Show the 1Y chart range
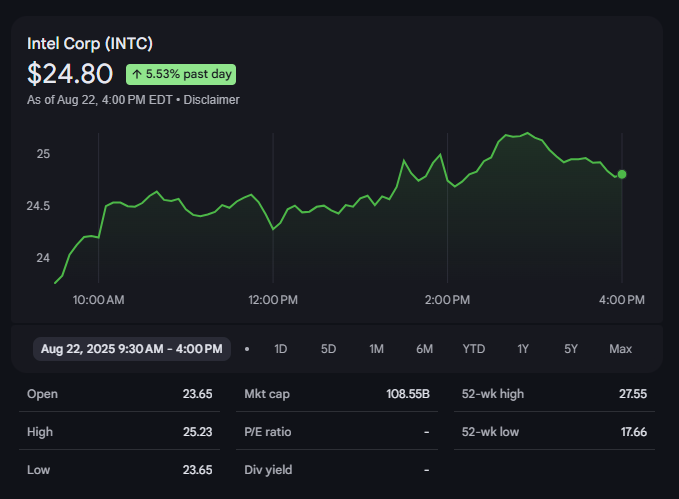This screenshot has width=679, height=499. (523, 349)
